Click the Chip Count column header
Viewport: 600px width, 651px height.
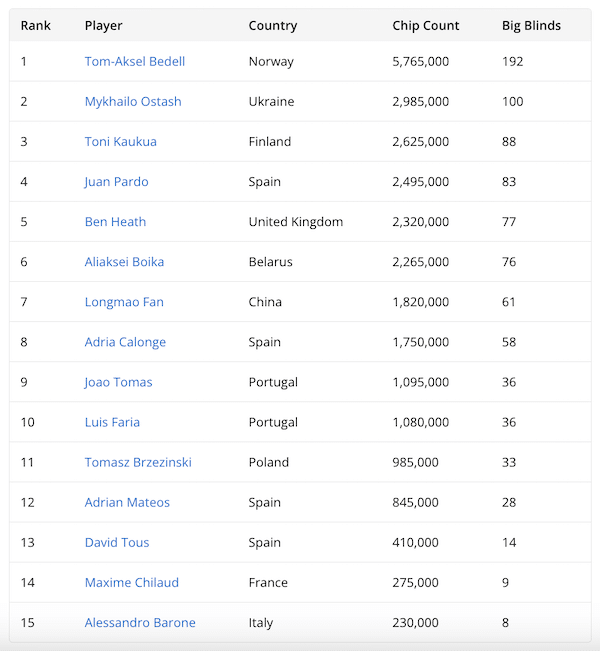[x=426, y=25]
